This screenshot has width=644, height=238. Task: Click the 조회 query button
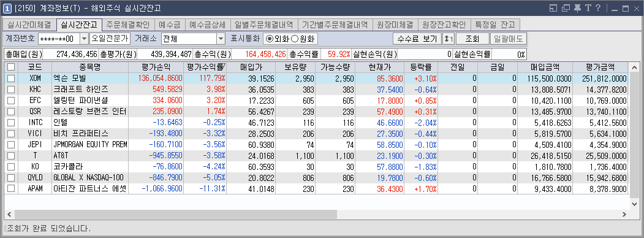coord(472,39)
